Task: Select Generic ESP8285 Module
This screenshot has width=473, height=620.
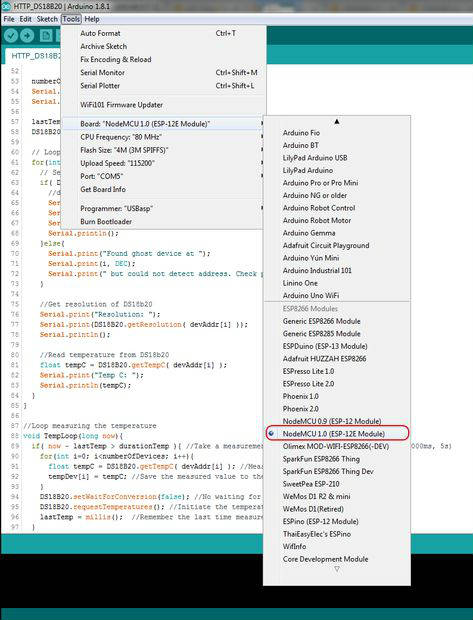Action: [x=337, y=334]
